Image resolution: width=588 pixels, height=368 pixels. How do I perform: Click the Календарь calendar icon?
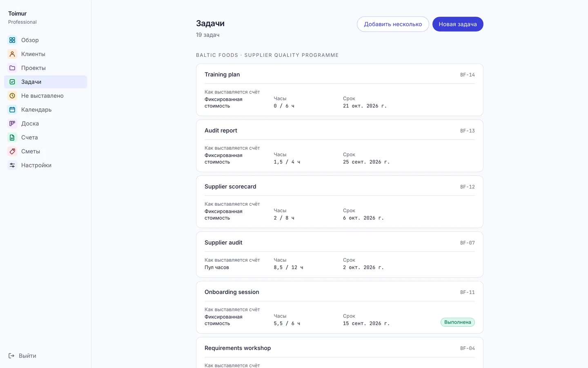[x=12, y=110]
